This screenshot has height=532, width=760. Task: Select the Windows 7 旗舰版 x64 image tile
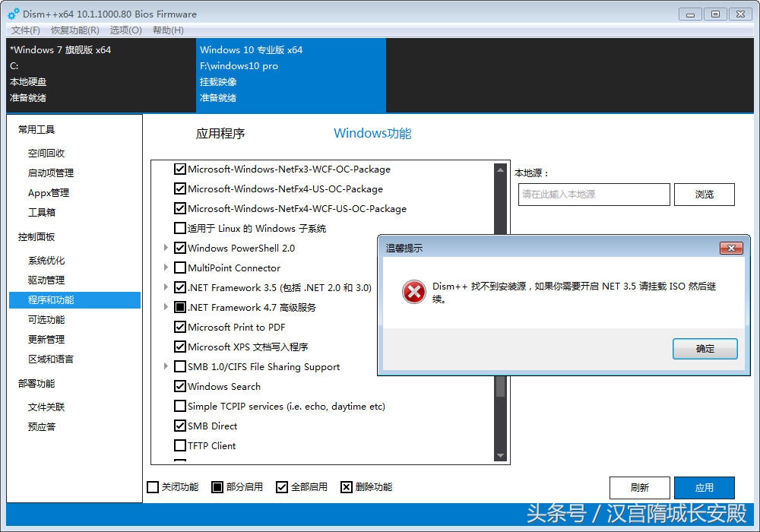tap(101, 75)
